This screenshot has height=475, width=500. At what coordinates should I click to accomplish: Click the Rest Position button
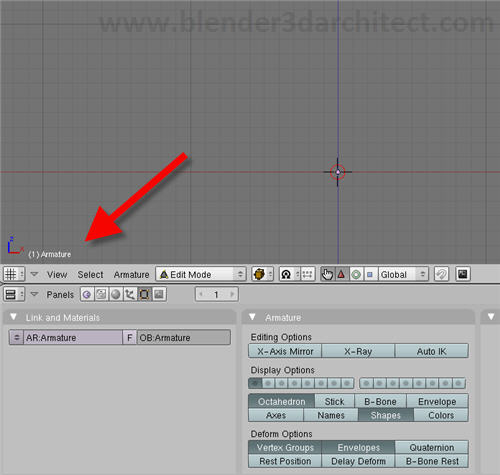285,461
